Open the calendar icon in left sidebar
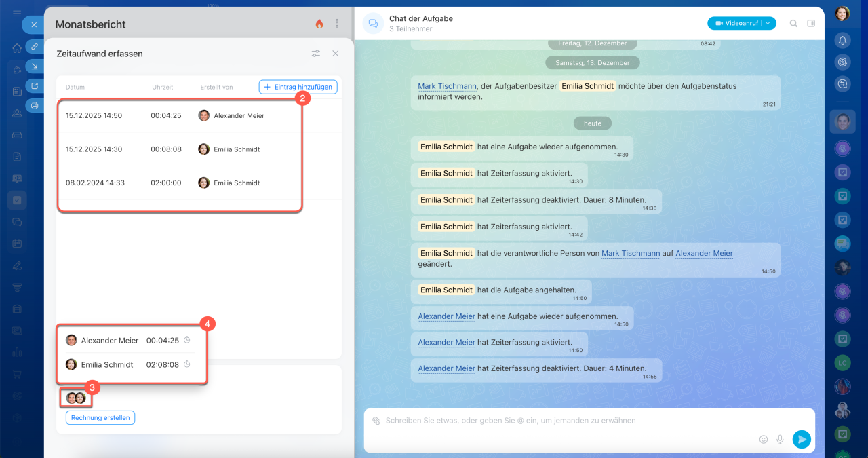The image size is (868, 458). (x=17, y=244)
